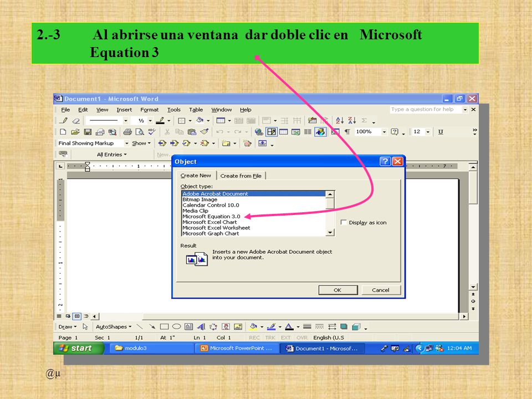Open the All Entries dropdown
Viewport: 532px width, 399px height.
point(111,155)
